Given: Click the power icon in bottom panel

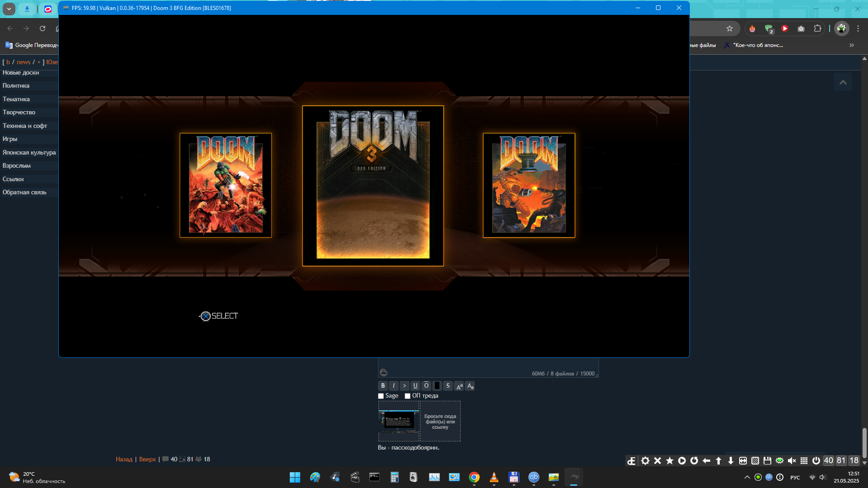Looking at the screenshot, I should [x=816, y=460].
